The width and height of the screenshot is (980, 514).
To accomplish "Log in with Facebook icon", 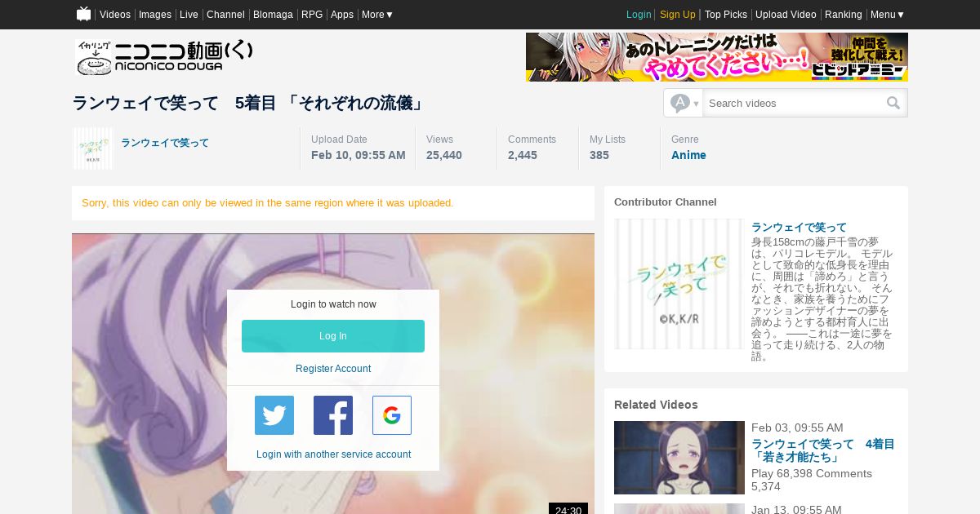I will 333,415.
